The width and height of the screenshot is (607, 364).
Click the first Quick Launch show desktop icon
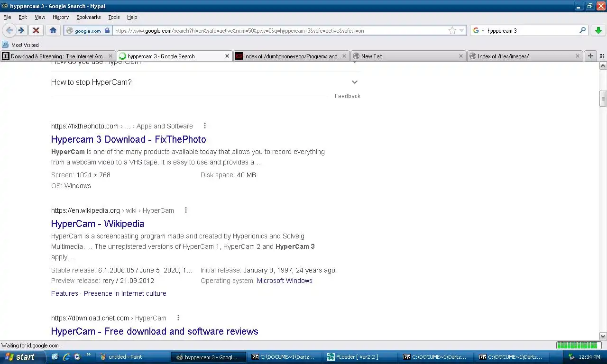(x=55, y=357)
